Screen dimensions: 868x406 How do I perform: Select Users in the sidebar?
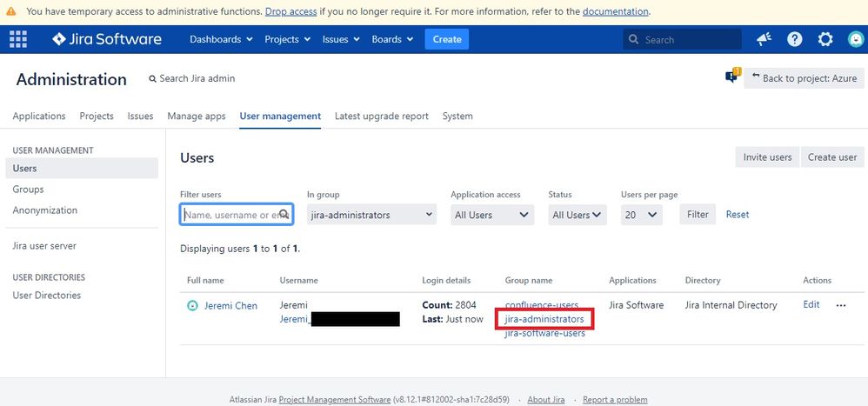tap(82, 168)
